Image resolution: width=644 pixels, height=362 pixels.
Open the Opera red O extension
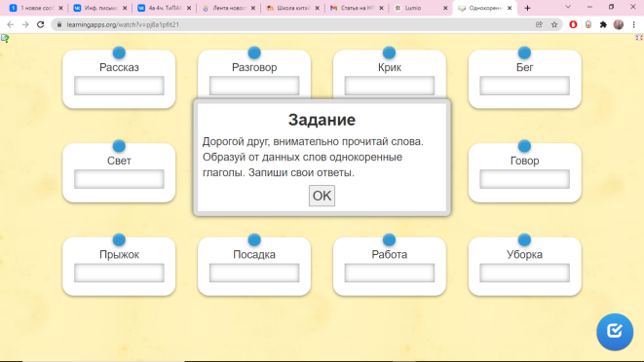573,24
